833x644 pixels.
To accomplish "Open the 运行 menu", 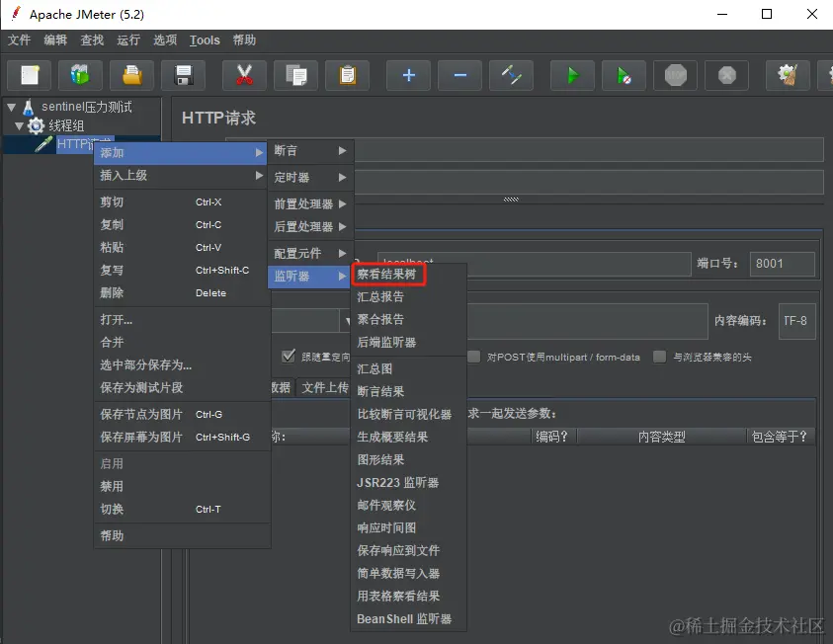I will [128, 40].
